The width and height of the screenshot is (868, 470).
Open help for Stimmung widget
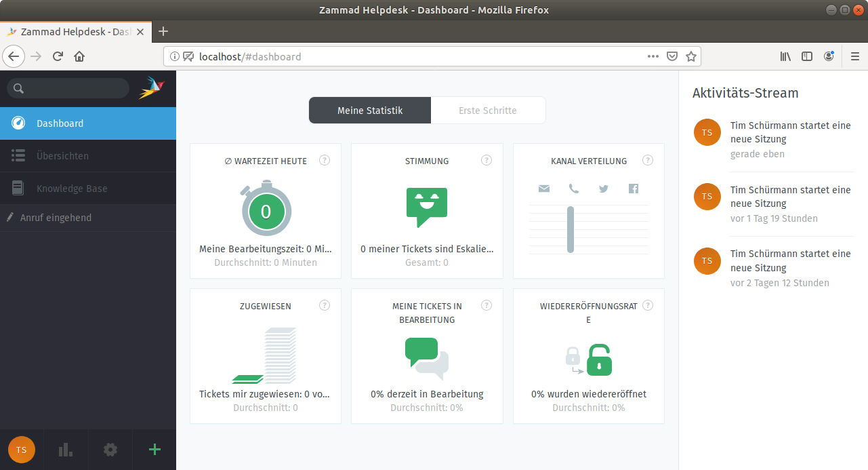click(x=487, y=161)
